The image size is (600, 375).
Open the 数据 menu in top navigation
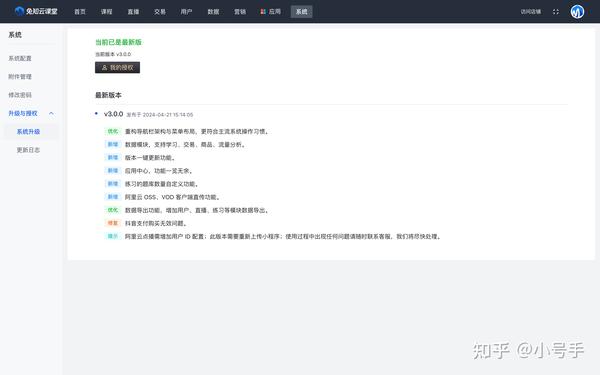pyautogui.click(x=213, y=11)
